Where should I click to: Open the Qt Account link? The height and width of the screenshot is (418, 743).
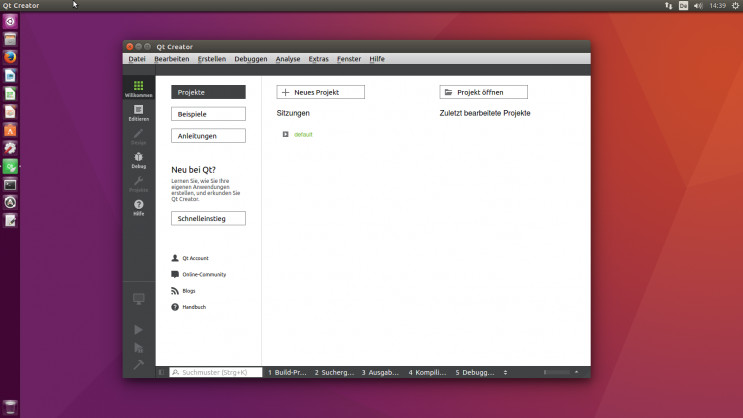(190, 258)
